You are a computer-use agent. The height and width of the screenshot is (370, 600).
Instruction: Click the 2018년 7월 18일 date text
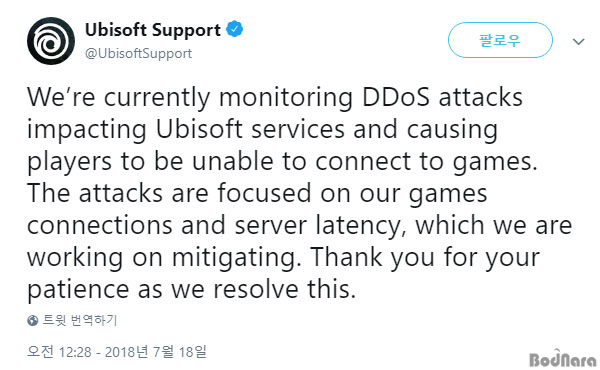[x=156, y=351]
